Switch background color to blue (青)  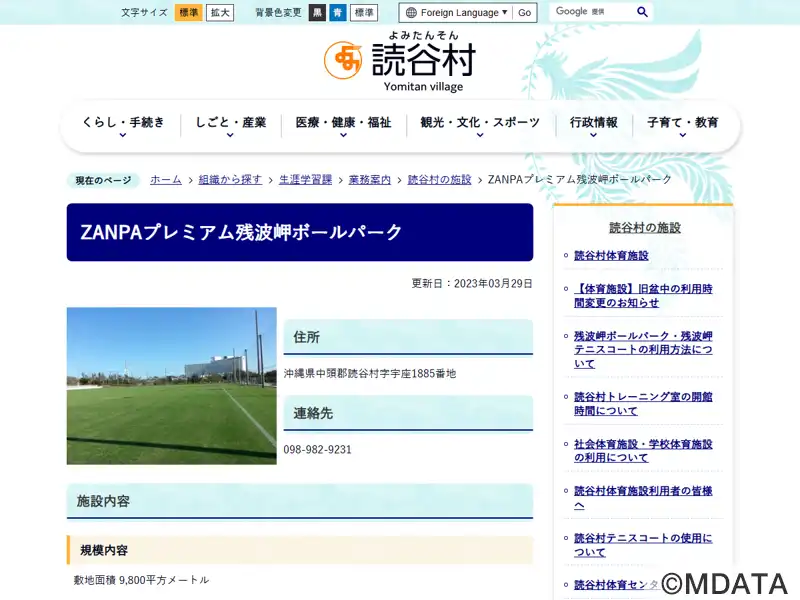338,13
